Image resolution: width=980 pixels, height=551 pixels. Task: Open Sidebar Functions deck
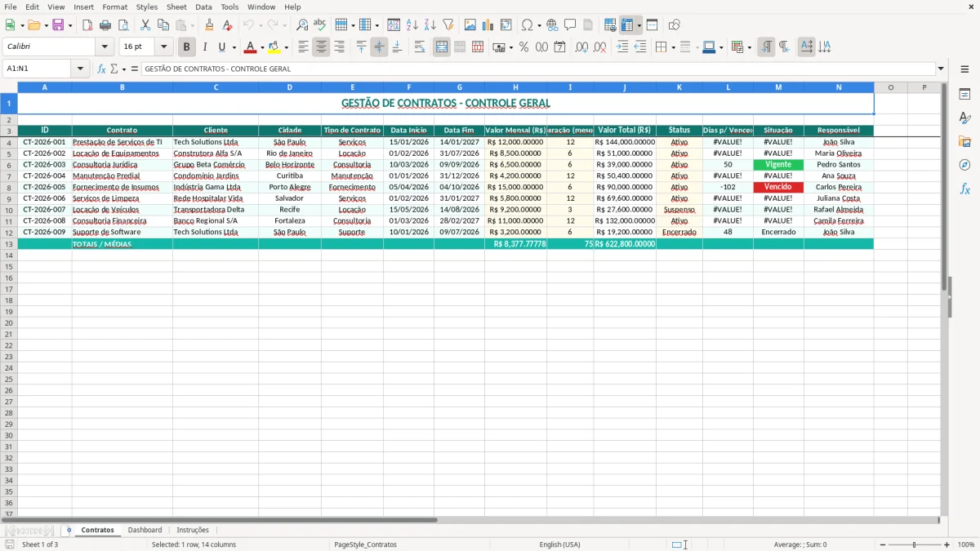964,189
